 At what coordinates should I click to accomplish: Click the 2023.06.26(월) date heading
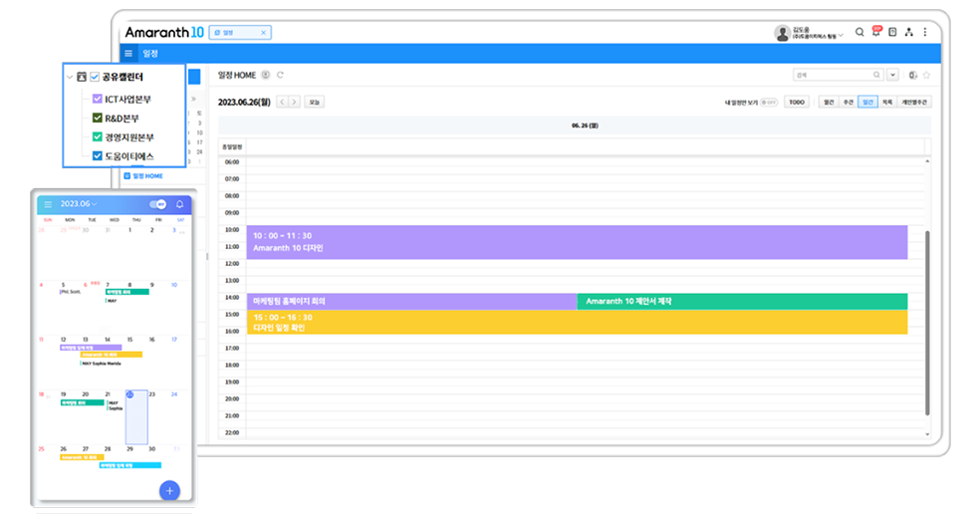(244, 102)
